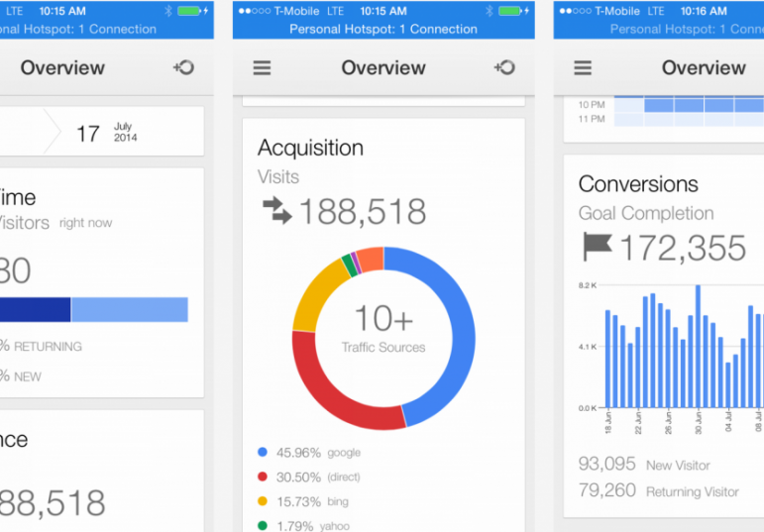The height and width of the screenshot is (532, 764).
Task: Tap Personal Hotspot banner on middle screen
Action: [383, 29]
